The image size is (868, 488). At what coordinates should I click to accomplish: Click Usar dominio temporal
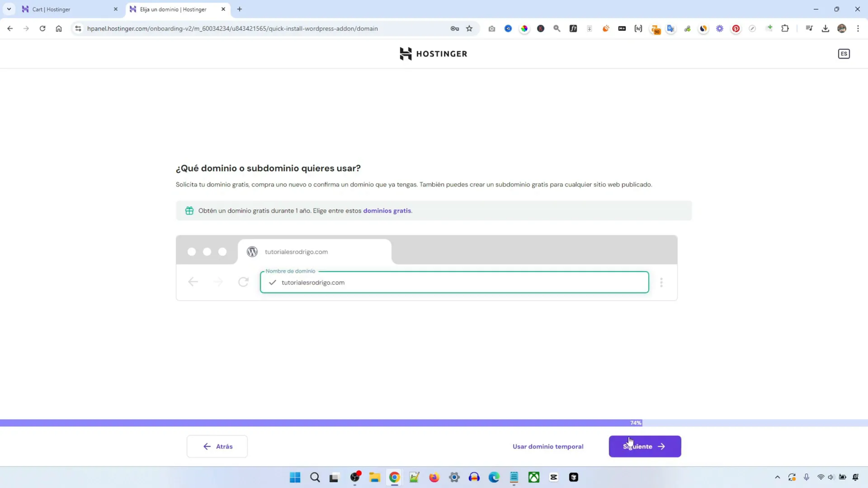[x=548, y=446]
